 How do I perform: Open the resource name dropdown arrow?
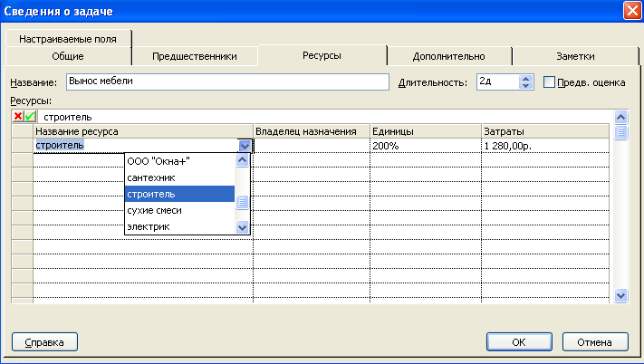coord(245,146)
